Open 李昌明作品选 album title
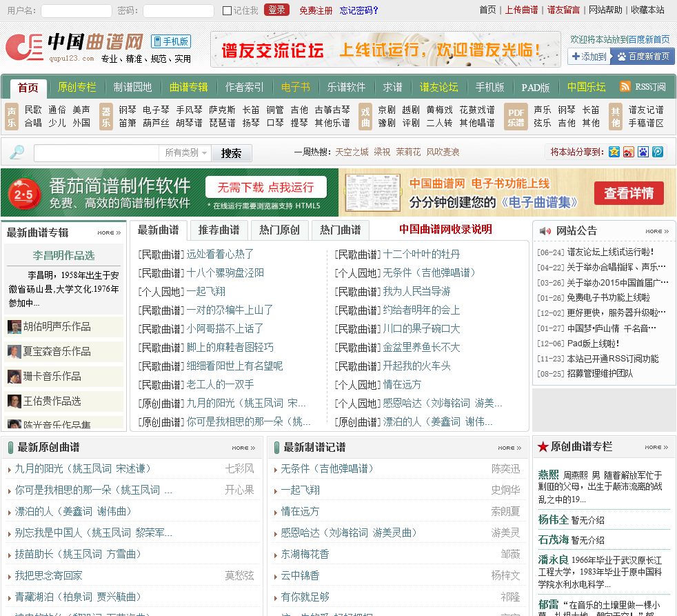677x616 pixels. pos(63,256)
